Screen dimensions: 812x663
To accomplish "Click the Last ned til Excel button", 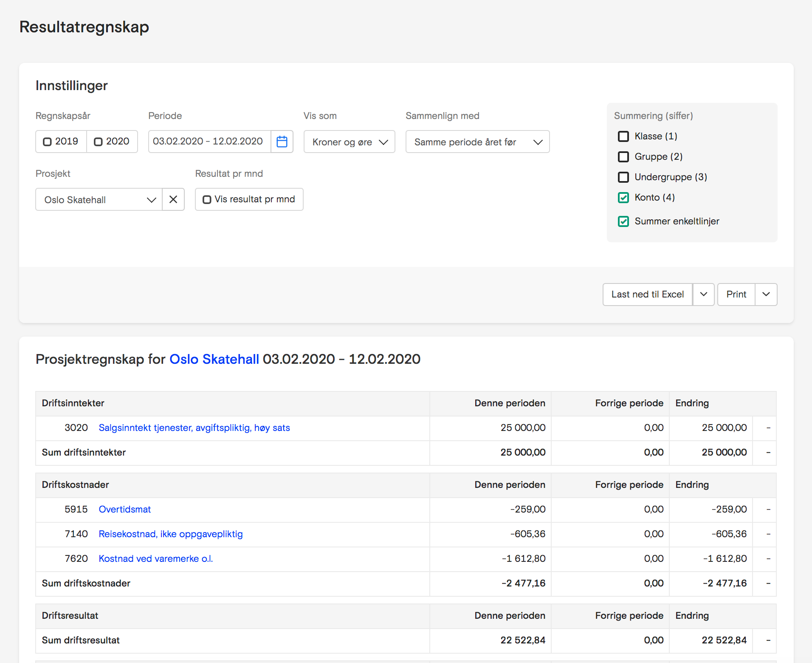I will (x=648, y=295).
